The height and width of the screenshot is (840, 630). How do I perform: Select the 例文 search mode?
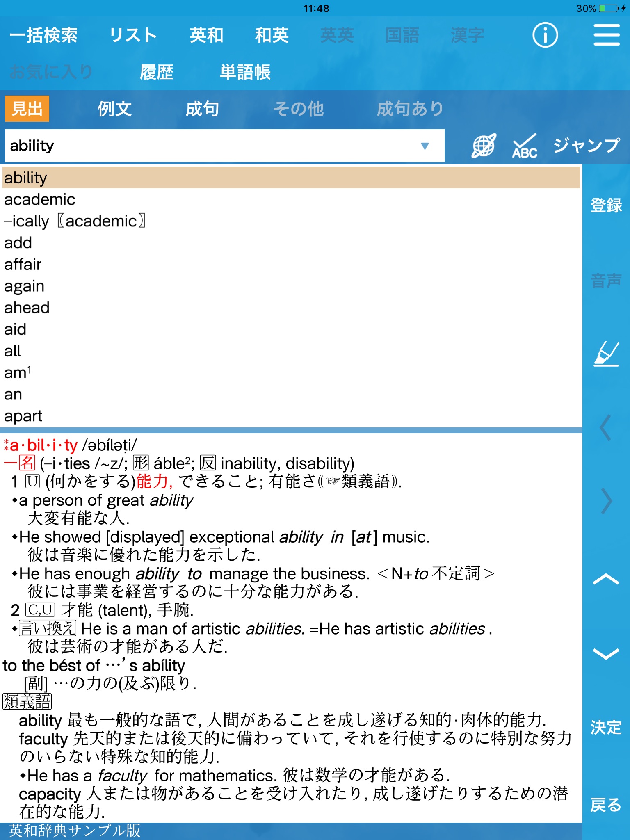click(115, 109)
